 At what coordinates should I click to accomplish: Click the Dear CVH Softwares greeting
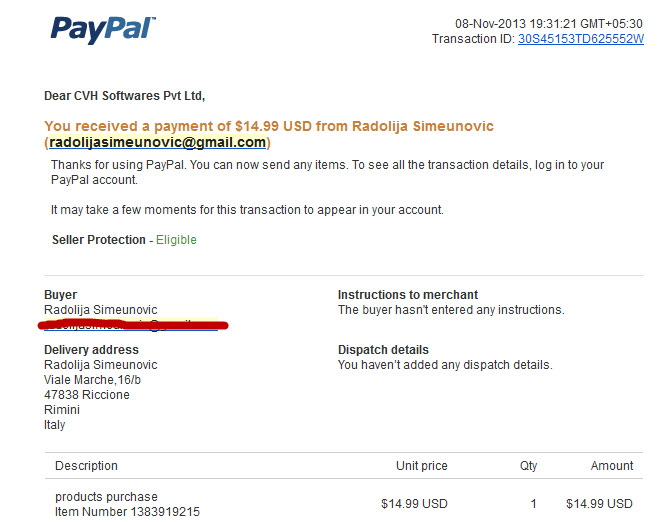[124, 96]
